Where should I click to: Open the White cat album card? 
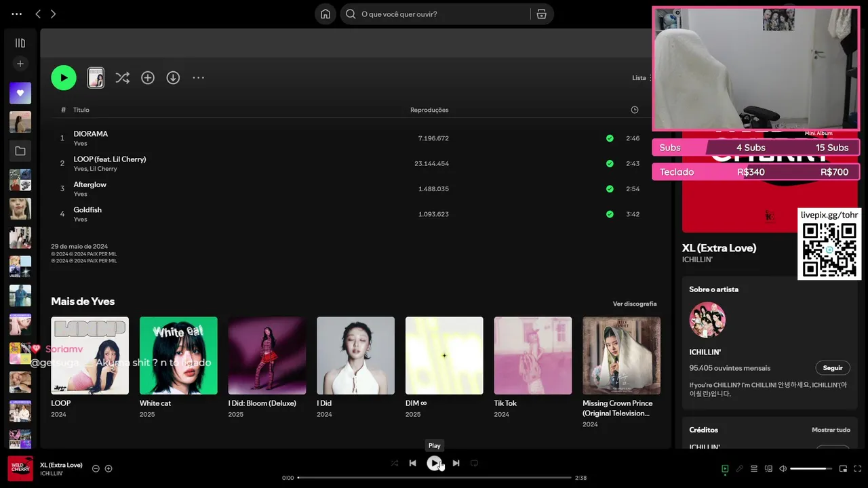coord(178,369)
